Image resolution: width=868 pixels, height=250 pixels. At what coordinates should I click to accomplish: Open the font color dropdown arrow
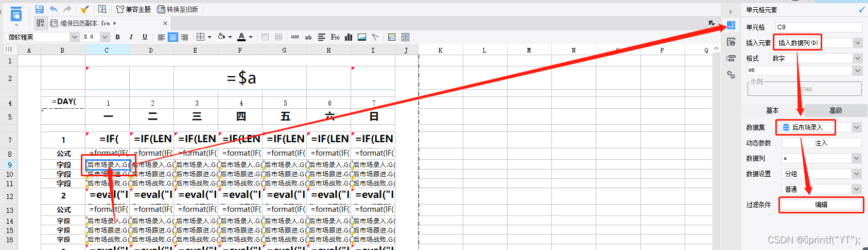pos(251,37)
